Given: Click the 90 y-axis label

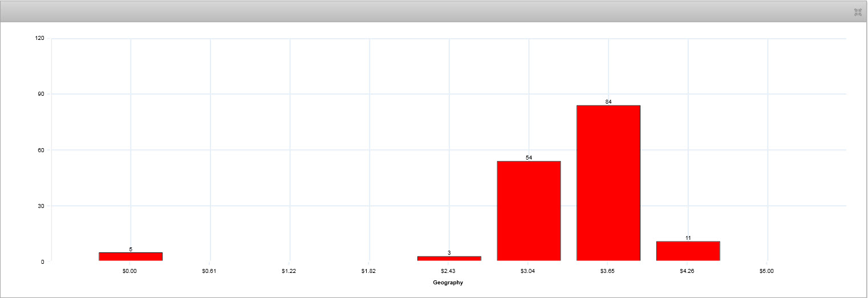Looking at the screenshot, I should point(40,95).
